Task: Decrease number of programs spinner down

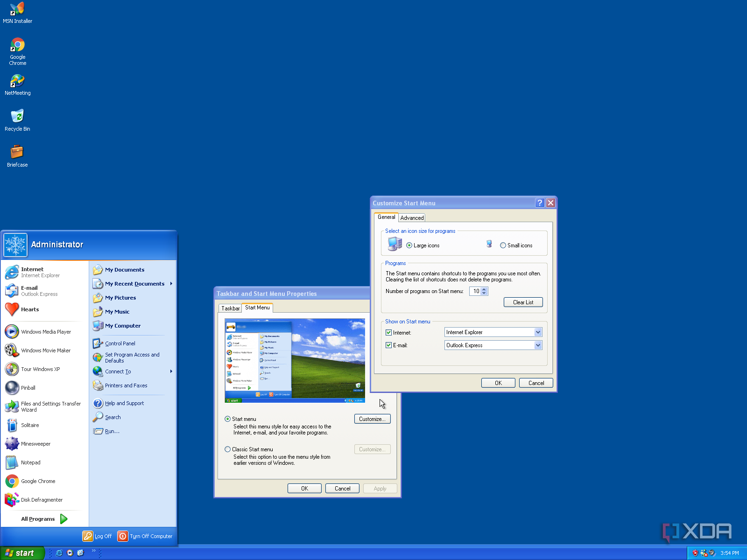Action: tap(484, 294)
